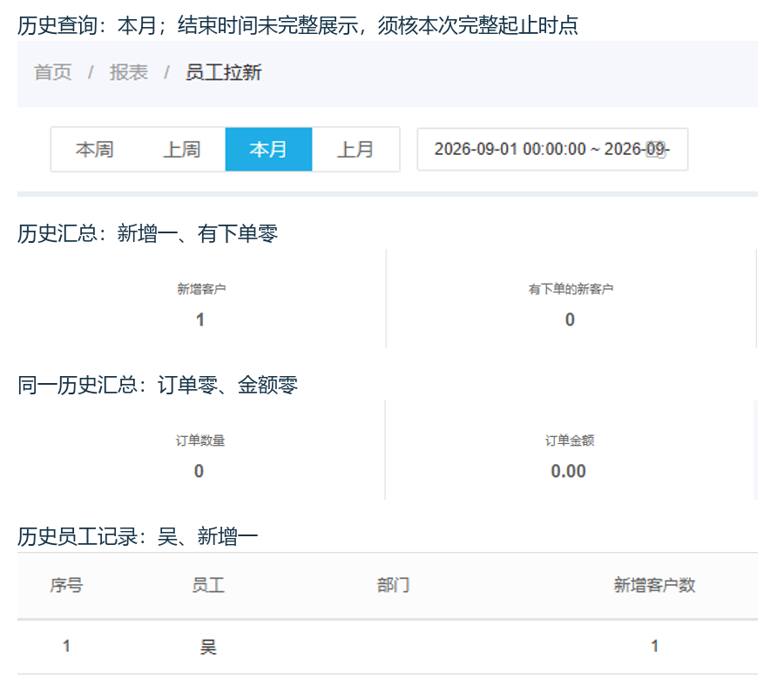Open the date range picker starting 2026-09-01

pos(552,150)
